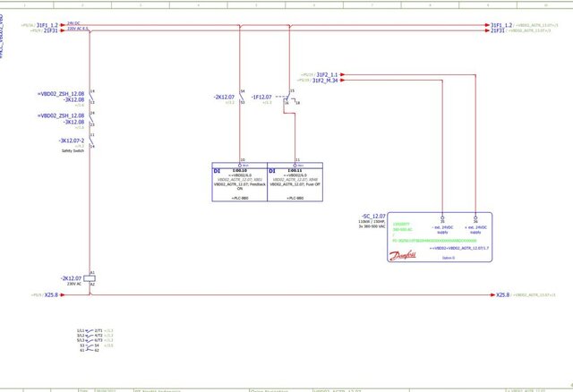Select the -1F12.07 fuse contact symbol
573x392 pixels.
pos(289,97)
